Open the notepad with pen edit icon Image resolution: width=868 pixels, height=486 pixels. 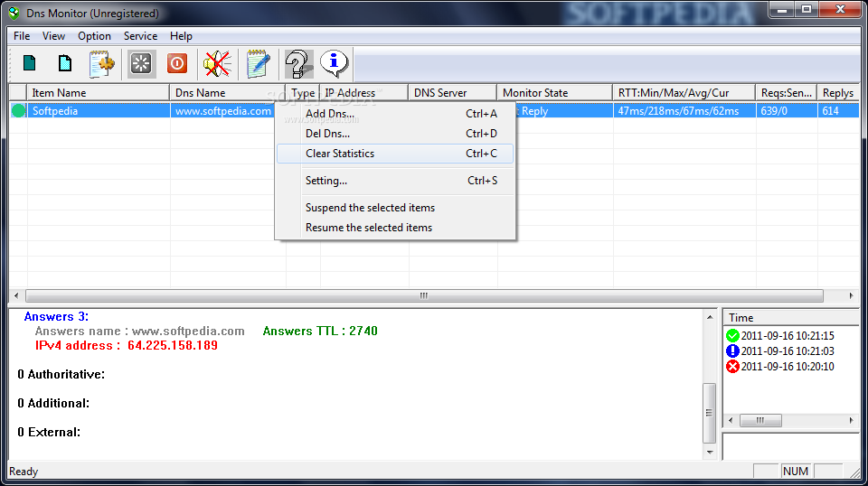pyautogui.click(x=258, y=63)
